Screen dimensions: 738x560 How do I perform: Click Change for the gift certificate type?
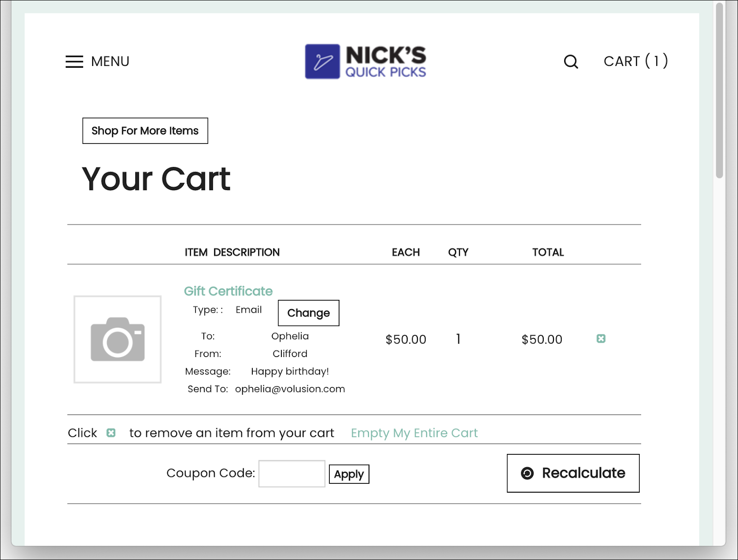[308, 313]
